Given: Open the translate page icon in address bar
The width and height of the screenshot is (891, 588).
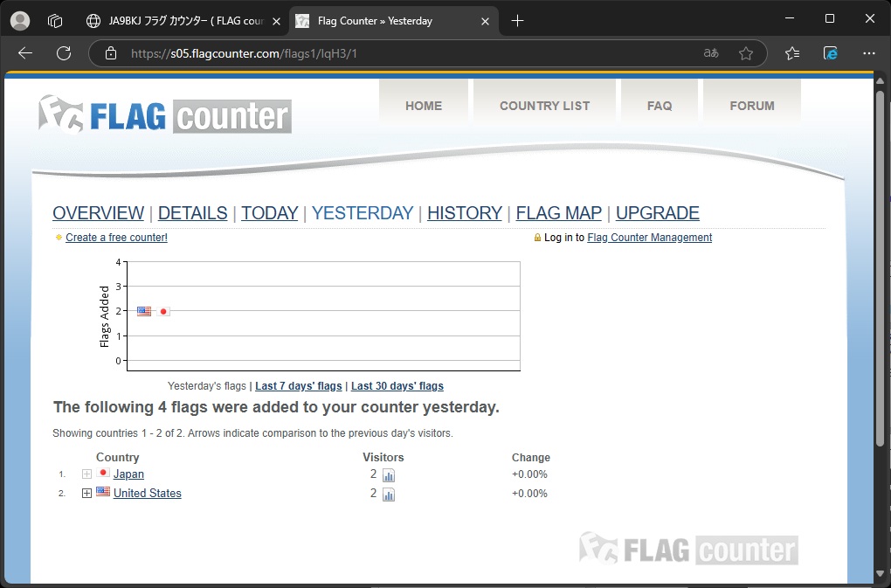Looking at the screenshot, I should 711,53.
